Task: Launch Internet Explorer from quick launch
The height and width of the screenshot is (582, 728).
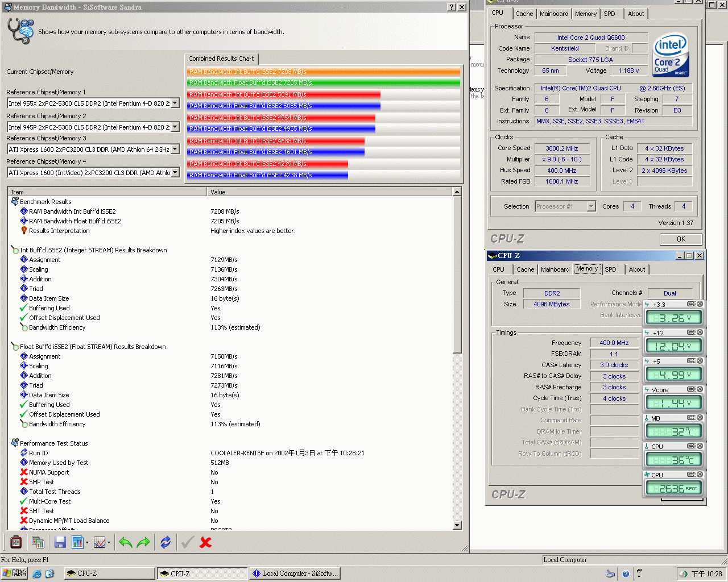Action: pyautogui.click(x=37, y=574)
